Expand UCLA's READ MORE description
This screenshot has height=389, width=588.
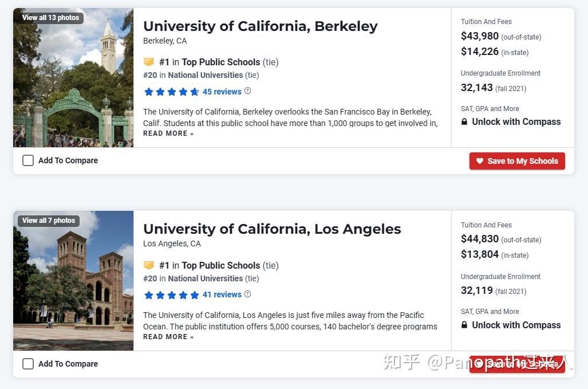[x=168, y=336]
